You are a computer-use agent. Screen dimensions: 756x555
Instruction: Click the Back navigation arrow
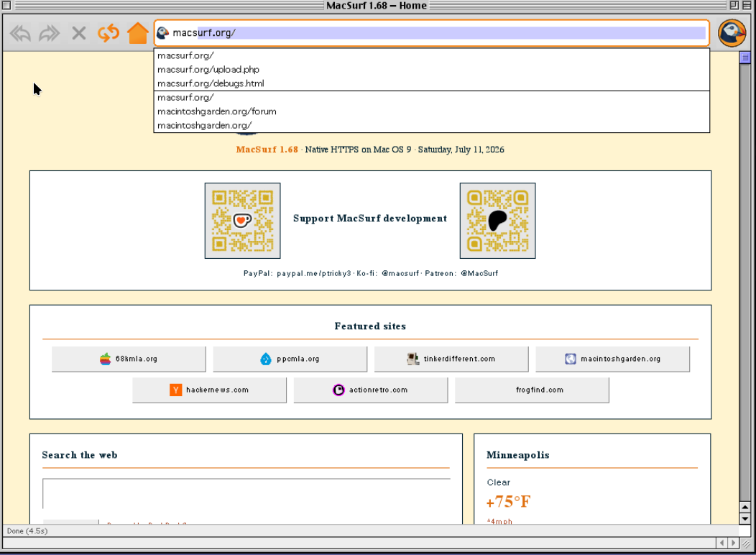20,33
